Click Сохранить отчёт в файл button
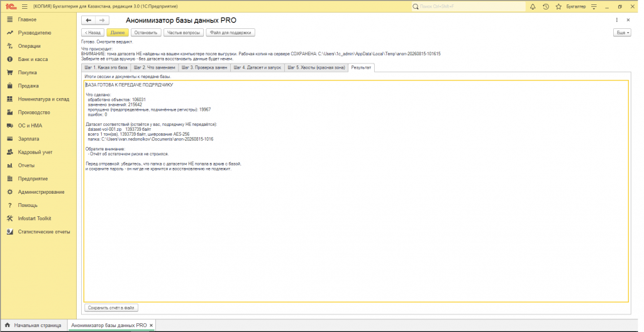644x332 pixels. tap(111, 307)
